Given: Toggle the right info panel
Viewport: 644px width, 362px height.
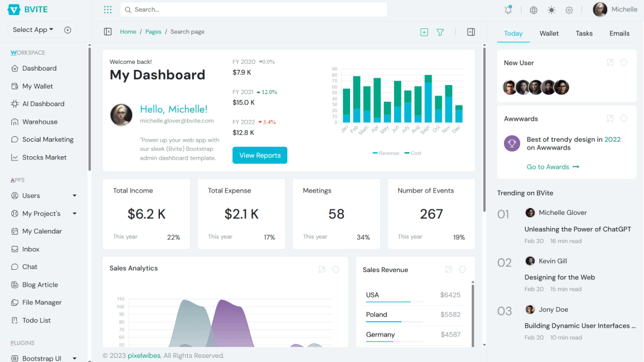Looking at the screenshot, I should coord(471,31).
